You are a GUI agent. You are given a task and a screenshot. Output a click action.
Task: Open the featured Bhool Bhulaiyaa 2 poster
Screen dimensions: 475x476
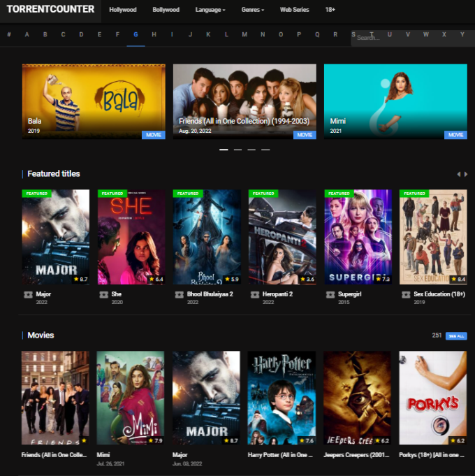207,237
